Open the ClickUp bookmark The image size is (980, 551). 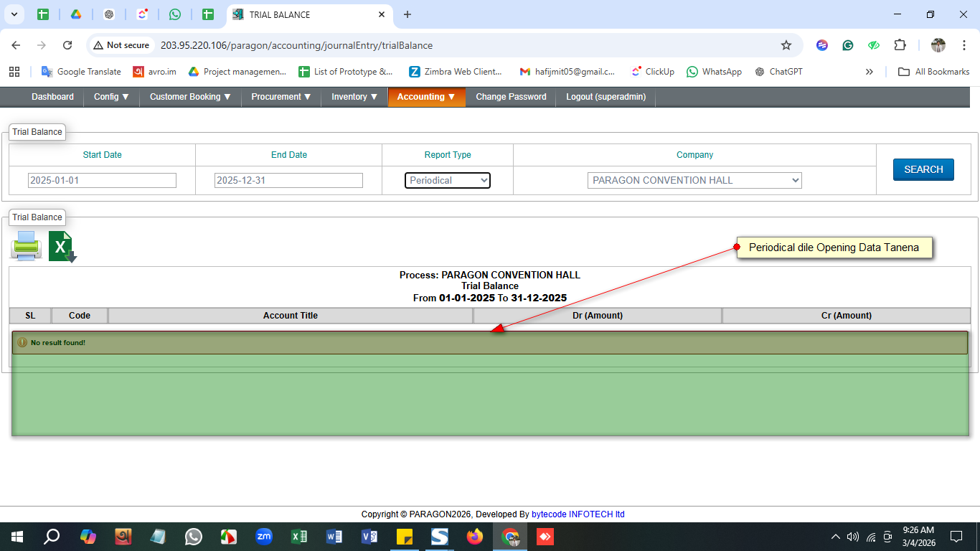pyautogui.click(x=652, y=72)
